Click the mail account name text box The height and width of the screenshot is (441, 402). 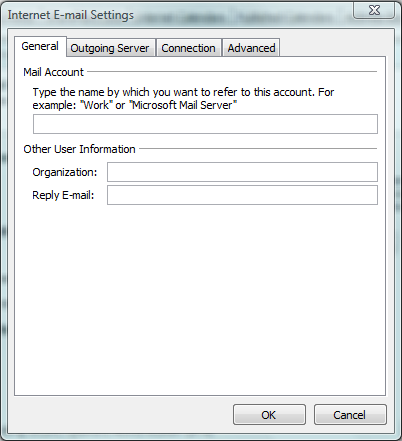[x=205, y=124]
